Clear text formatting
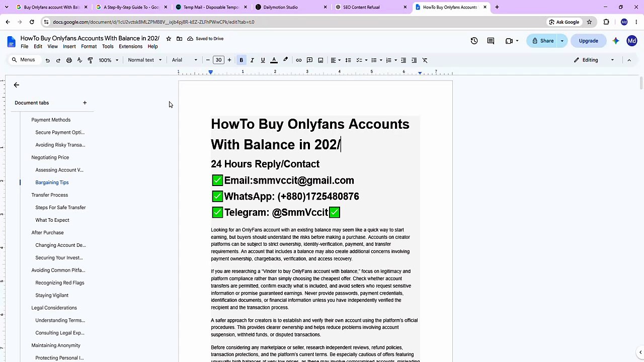Screen dimensions: 644x362 pyautogui.click(x=425, y=60)
